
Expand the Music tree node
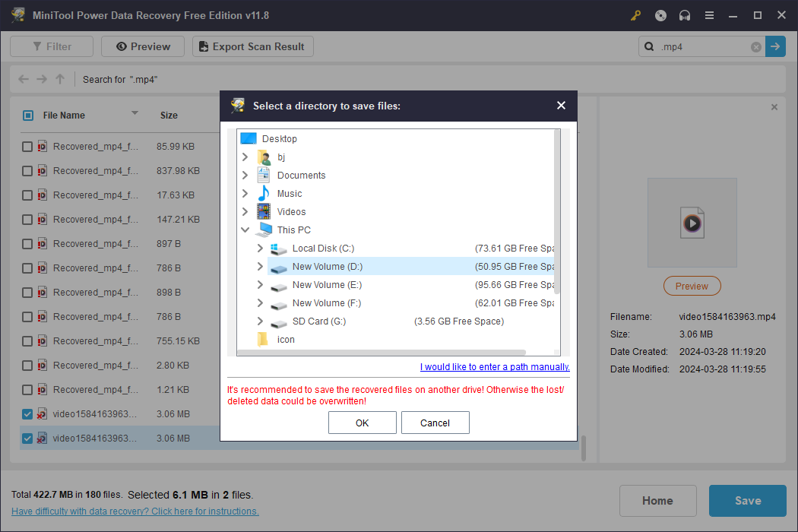pos(245,194)
